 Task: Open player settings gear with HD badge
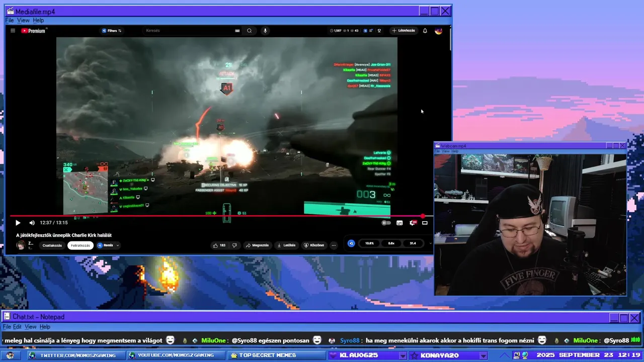point(413,223)
